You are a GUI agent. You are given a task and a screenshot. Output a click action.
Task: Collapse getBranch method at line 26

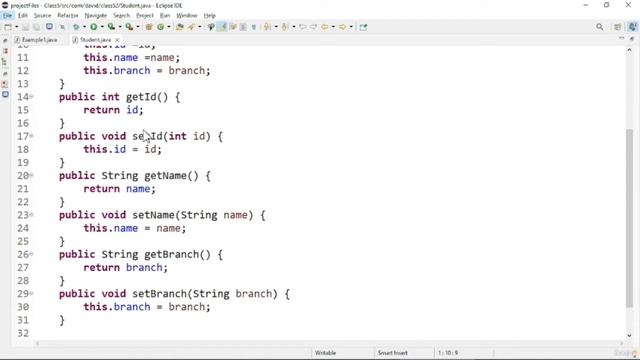pos(31,254)
